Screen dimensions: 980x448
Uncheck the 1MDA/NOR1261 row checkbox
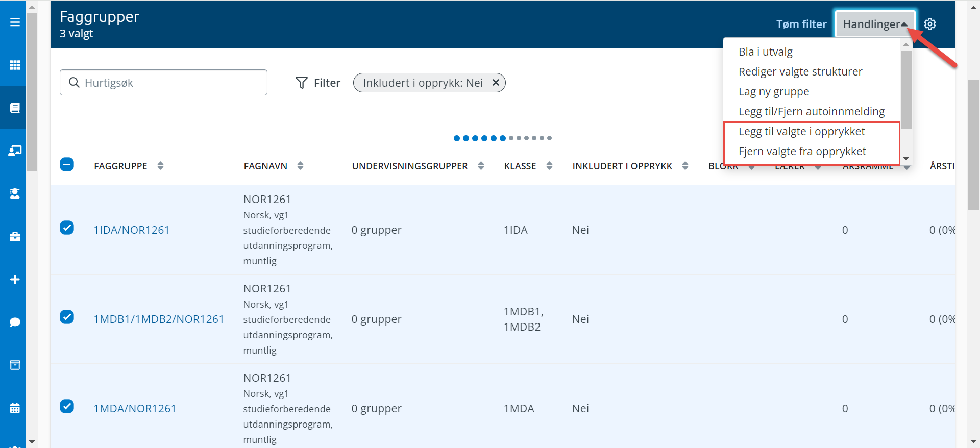(67, 406)
